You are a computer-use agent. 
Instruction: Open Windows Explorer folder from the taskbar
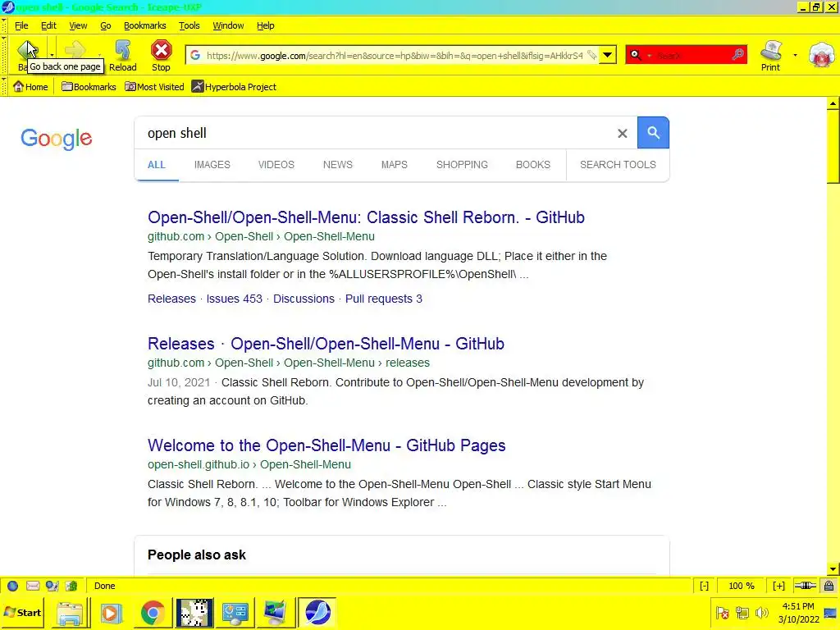tap(70, 613)
